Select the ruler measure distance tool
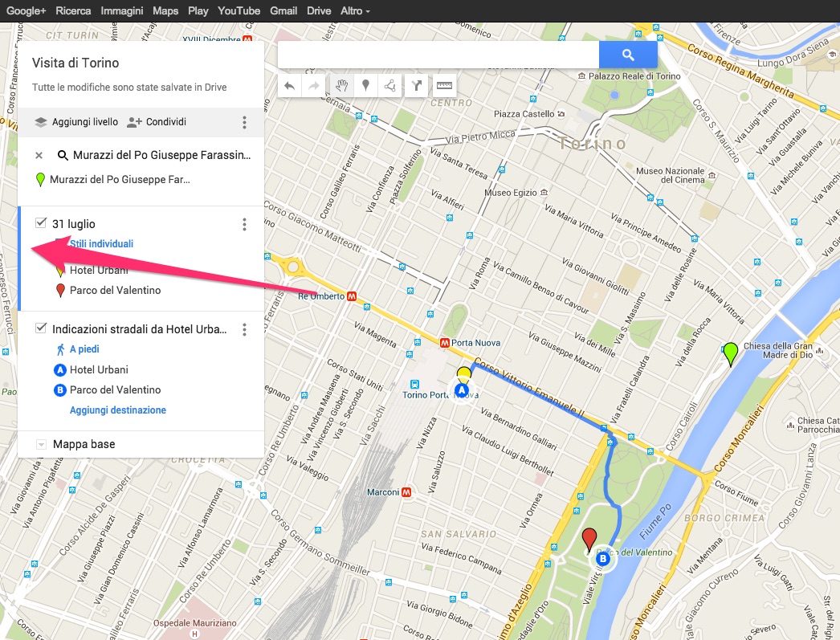 click(x=442, y=86)
